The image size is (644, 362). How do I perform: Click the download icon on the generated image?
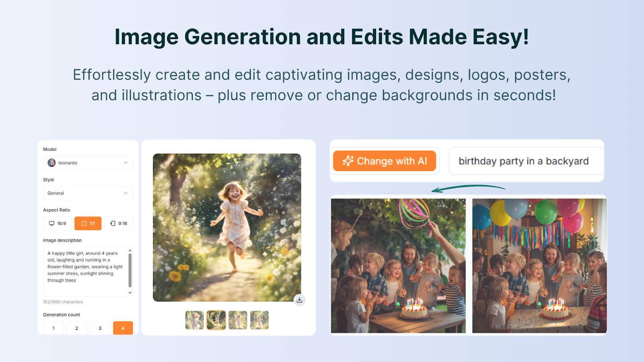pyautogui.click(x=299, y=299)
